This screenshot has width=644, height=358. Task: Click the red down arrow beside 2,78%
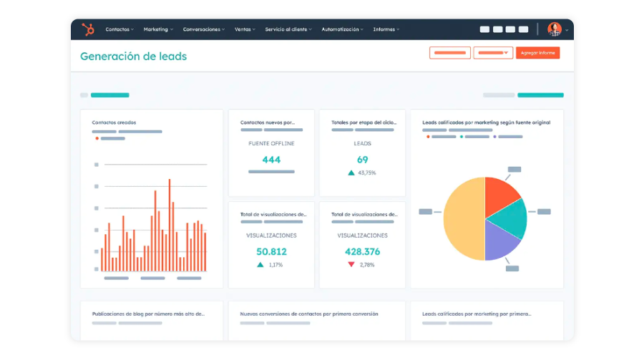click(x=351, y=265)
